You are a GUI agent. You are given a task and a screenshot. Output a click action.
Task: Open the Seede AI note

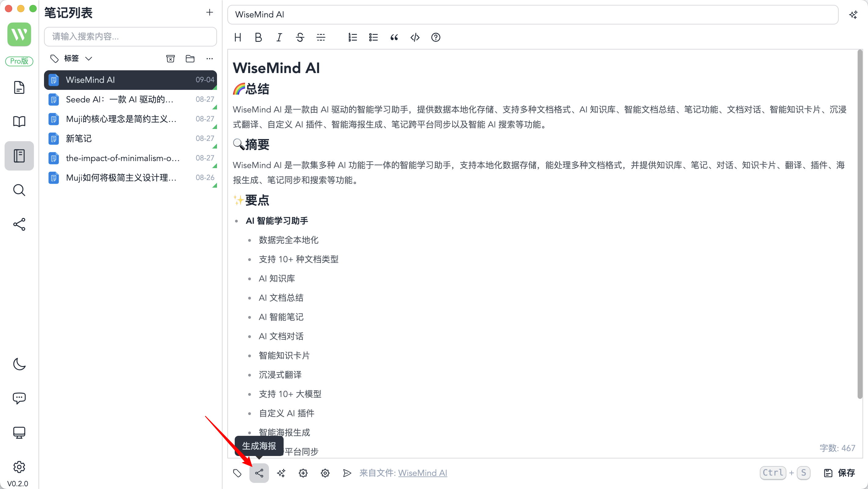(131, 99)
